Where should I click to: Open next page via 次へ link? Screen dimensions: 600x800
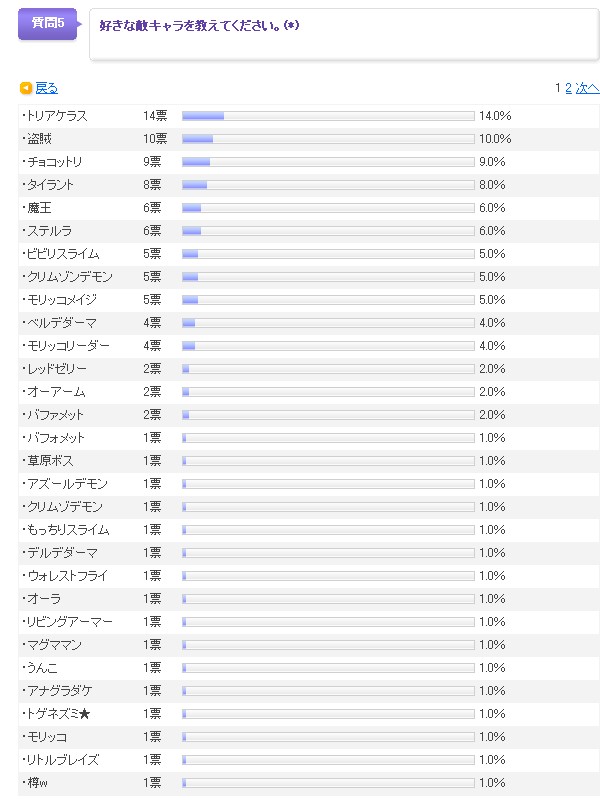[587, 88]
